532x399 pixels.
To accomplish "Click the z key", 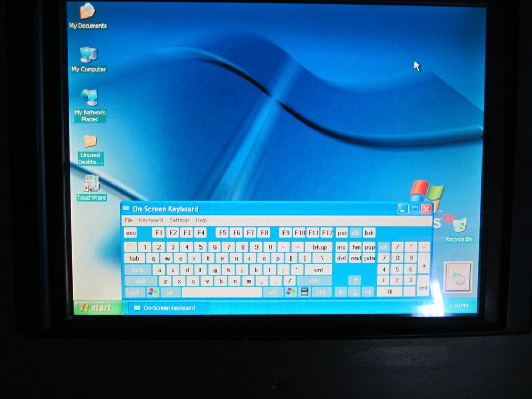I will [165, 281].
